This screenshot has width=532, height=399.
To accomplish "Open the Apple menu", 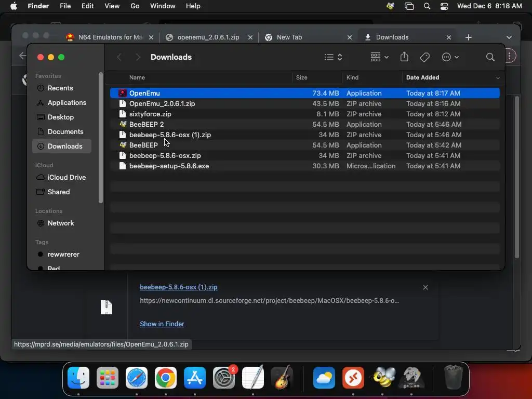I will 14,6.
